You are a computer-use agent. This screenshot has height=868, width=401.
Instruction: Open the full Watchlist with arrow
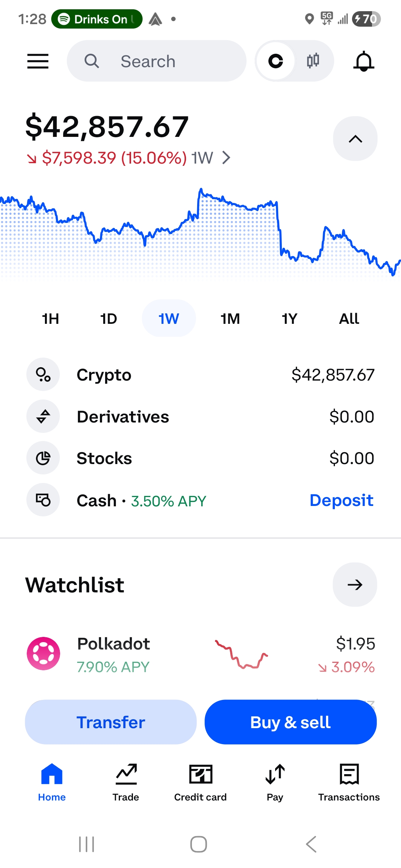click(355, 585)
